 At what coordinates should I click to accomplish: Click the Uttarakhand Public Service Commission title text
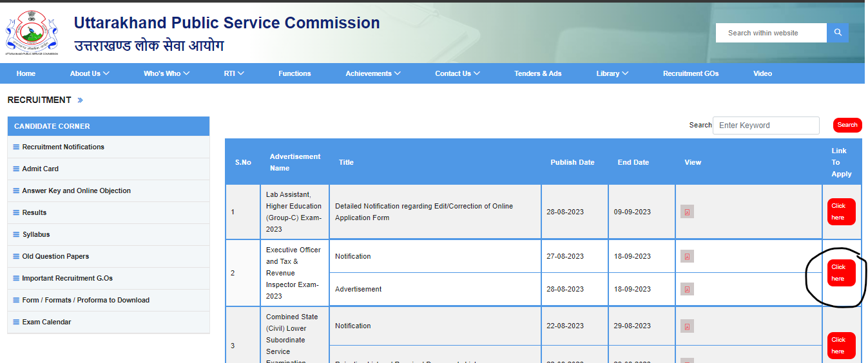[227, 23]
